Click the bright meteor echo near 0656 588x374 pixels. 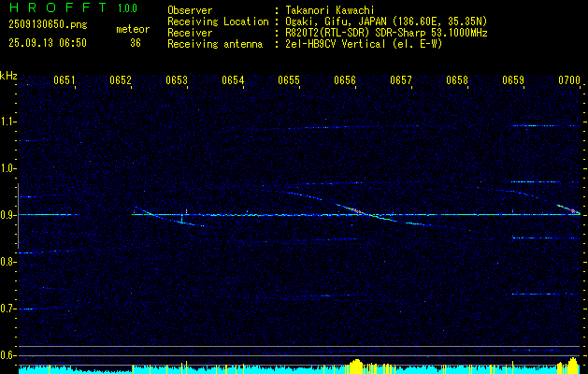pyautogui.click(x=353, y=209)
